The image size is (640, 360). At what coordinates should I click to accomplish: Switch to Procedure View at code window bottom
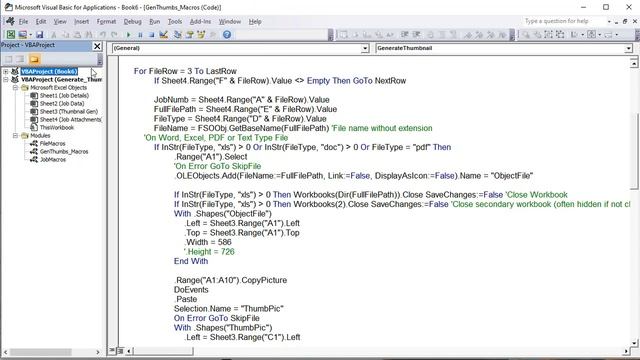click(112, 351)
